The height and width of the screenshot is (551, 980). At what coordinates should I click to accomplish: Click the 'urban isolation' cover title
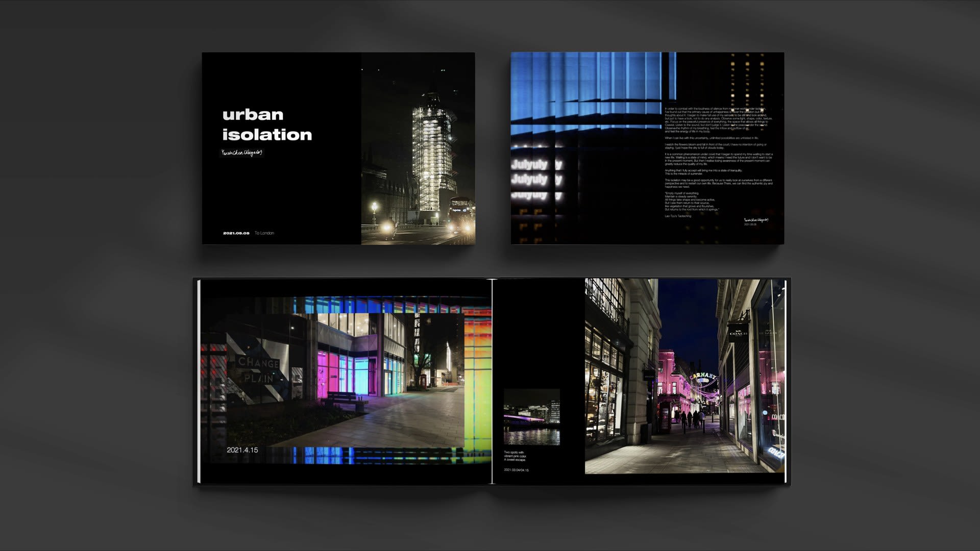[x=267, y=124]
